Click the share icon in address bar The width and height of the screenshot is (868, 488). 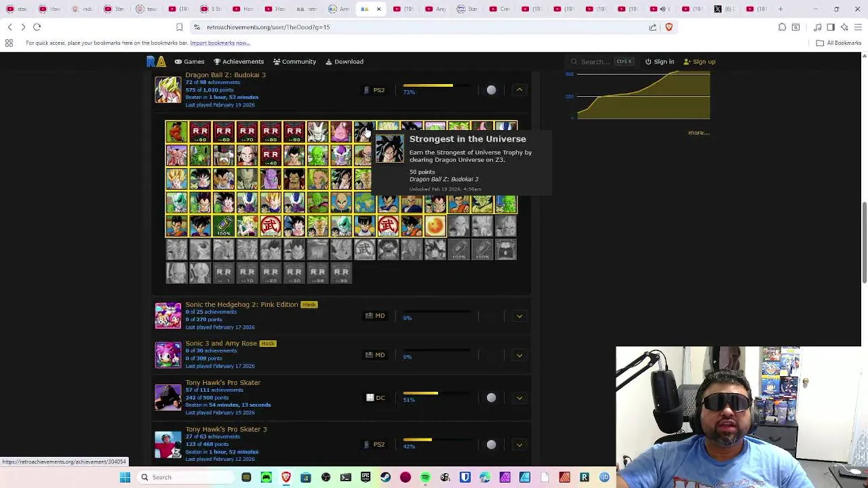pos(652,27)
